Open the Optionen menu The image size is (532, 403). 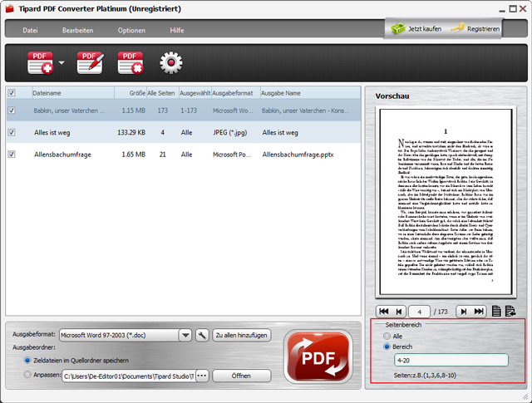[x=131, y=30]
